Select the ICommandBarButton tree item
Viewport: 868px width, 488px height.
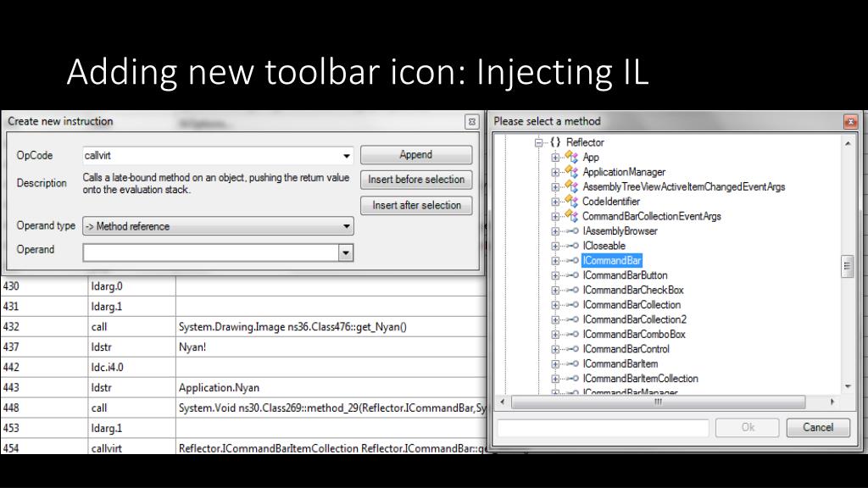pyautogui.click(x=625, y=275)
